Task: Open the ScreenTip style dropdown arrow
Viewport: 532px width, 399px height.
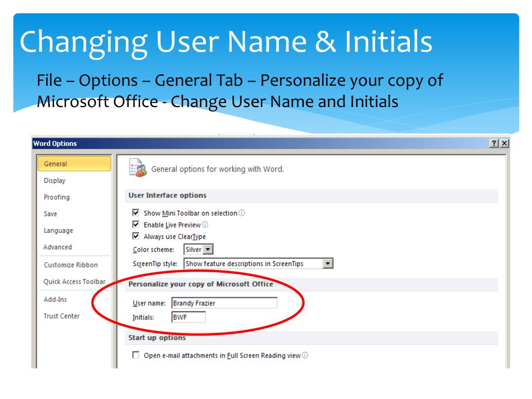Action: pyautogui.click(x=328, y=263)
